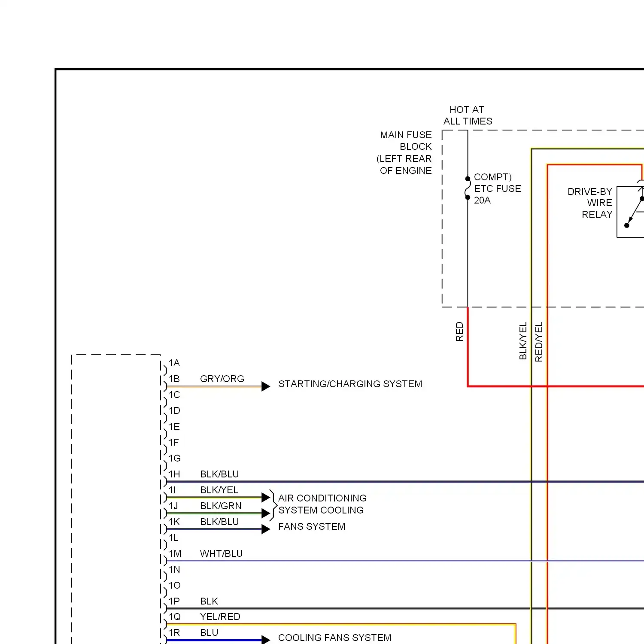644x644 pixels.
Task: Click the arrowhead on the 1J BLK/GRN wire
Action: (266, 513)
